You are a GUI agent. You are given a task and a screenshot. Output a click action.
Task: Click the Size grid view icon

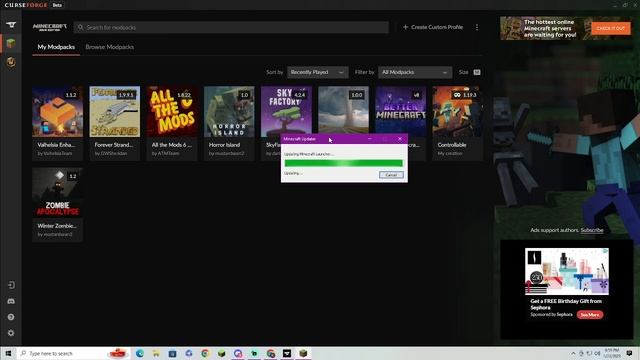click(x=477, y=72)
